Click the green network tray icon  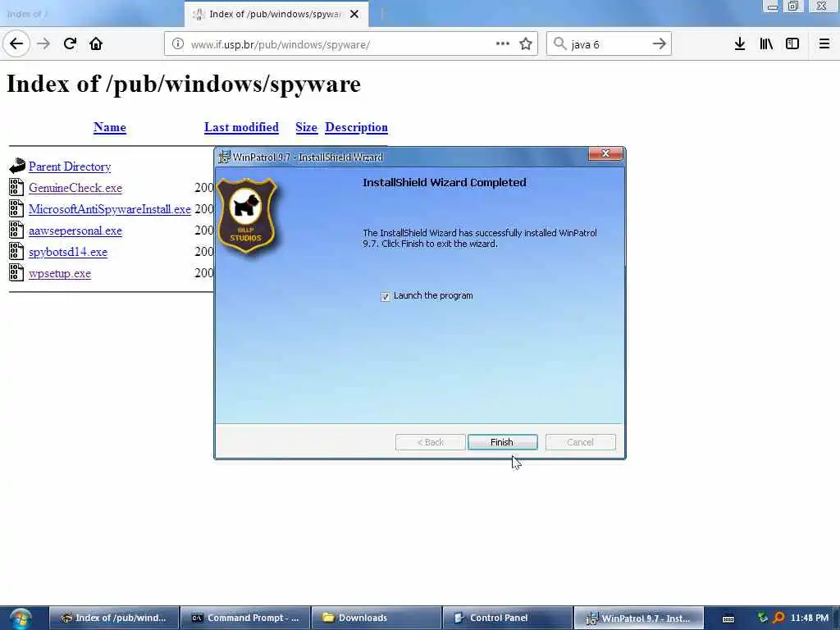pyautogui.click(x=763, y=618)
